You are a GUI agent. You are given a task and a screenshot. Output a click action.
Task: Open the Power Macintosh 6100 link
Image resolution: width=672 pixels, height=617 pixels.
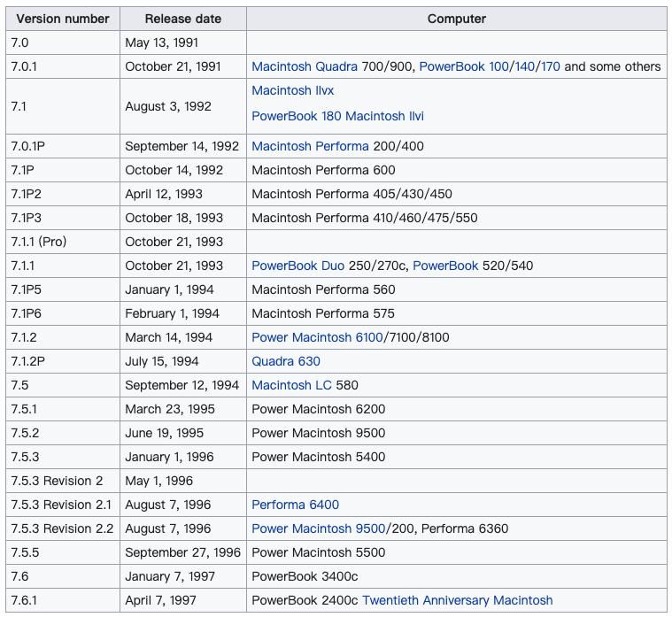(x=317, y=337)
